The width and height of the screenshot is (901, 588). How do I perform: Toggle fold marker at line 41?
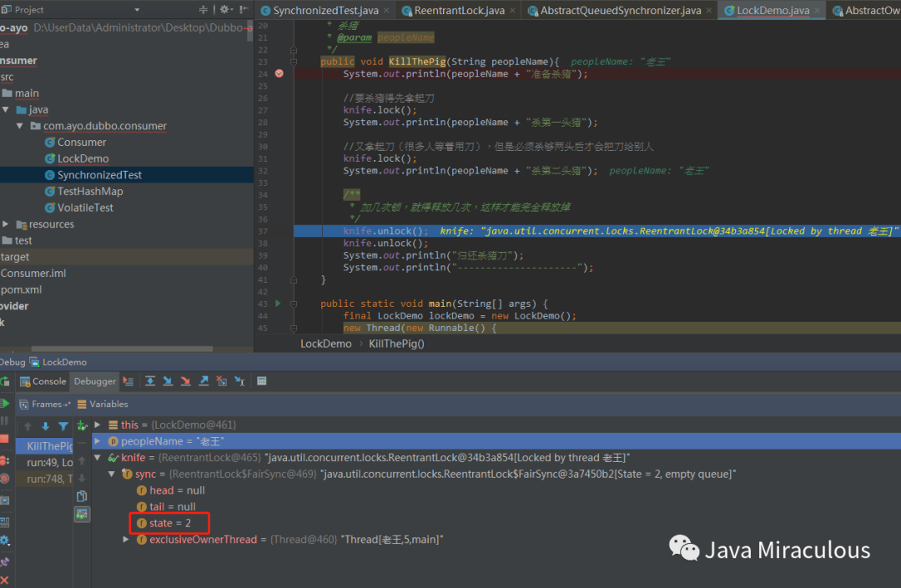[294, 279]
